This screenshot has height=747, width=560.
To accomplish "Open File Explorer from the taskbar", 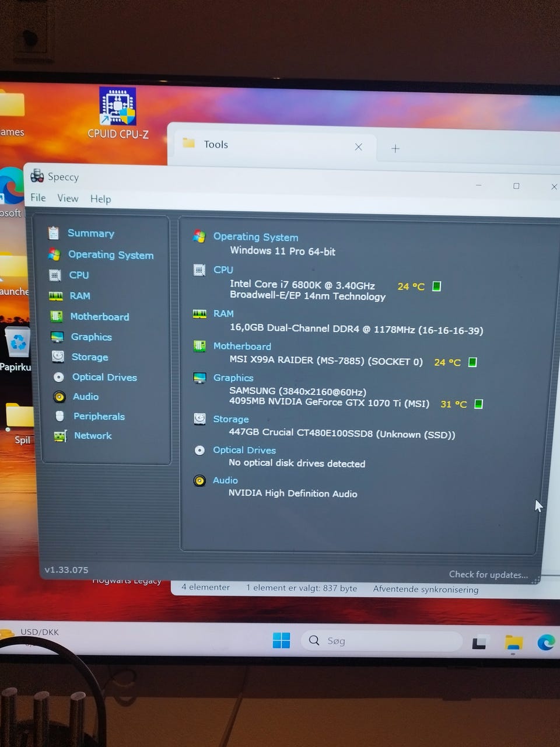I will point(513,643).
